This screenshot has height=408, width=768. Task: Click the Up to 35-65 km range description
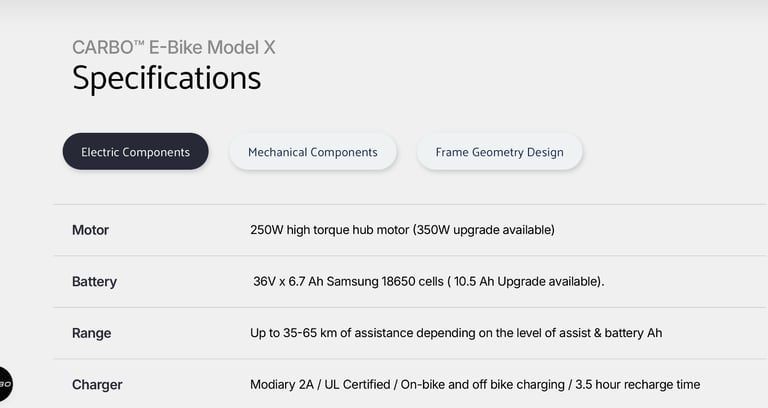456,333
